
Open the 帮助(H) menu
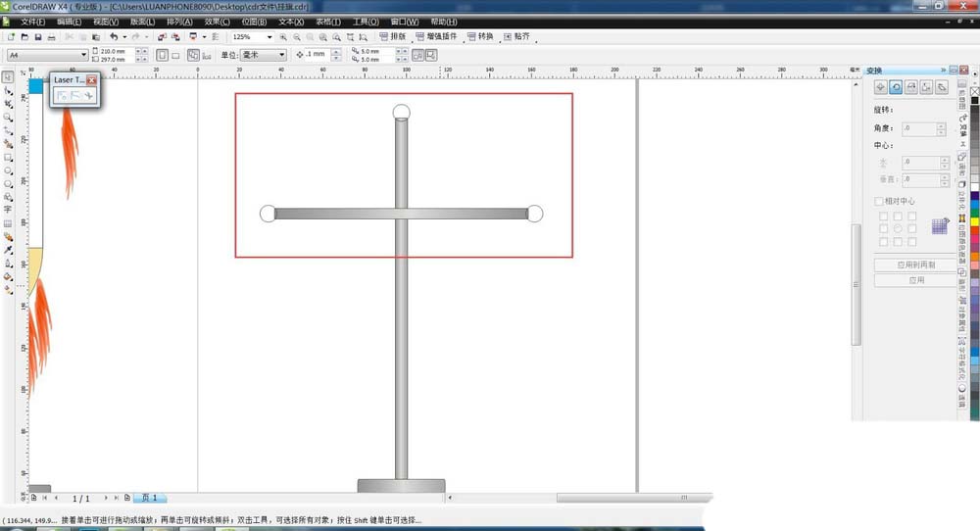click(444, 22)
